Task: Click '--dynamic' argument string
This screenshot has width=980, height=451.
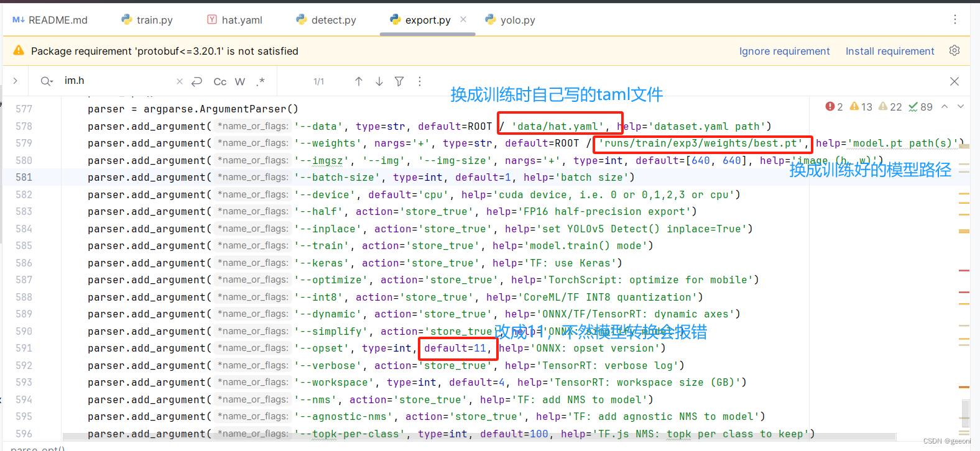Action: (x=327, y=314)
